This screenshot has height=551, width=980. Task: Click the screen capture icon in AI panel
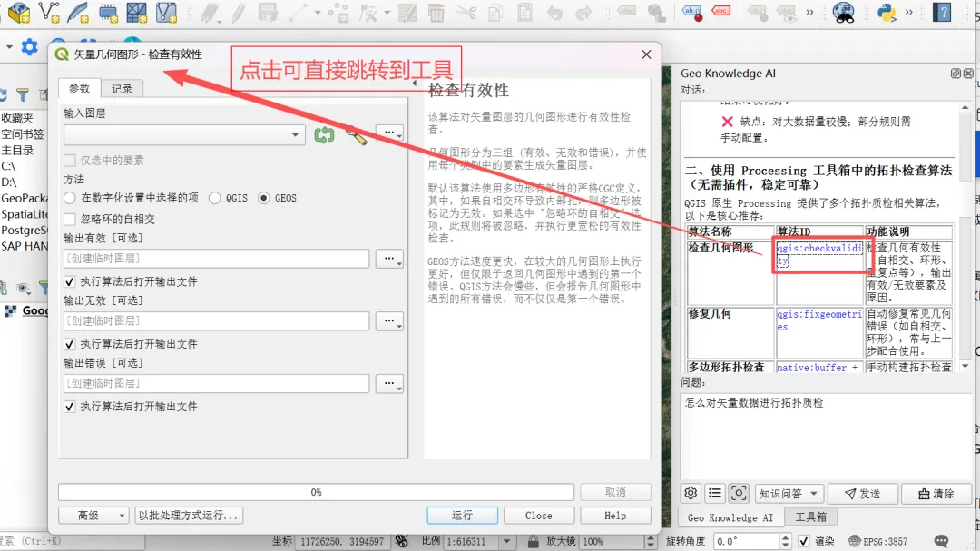(x=738, y=493)
